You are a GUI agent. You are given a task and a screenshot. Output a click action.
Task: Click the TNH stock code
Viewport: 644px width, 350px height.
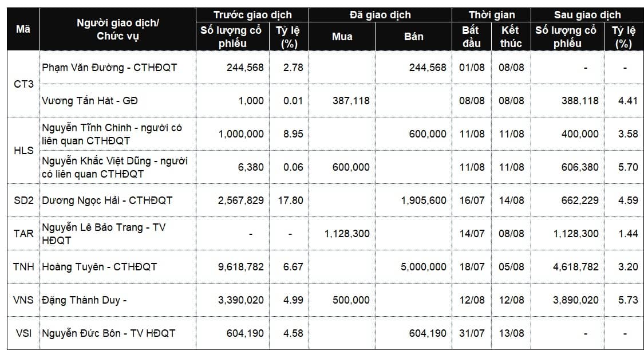point(23,267)
